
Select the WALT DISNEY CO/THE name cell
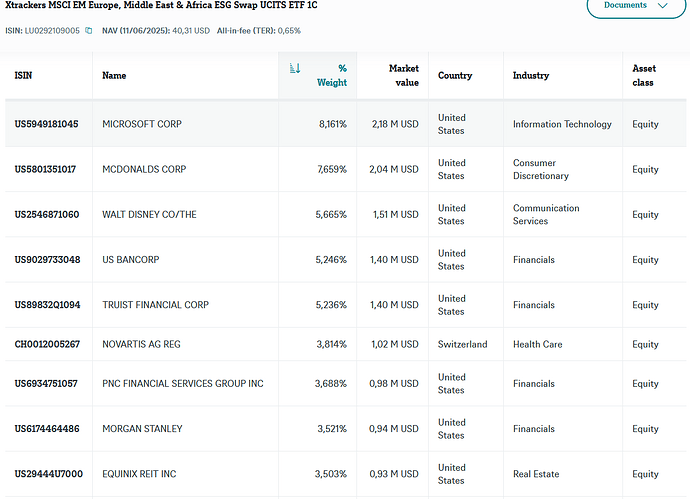tap(149, 215)
